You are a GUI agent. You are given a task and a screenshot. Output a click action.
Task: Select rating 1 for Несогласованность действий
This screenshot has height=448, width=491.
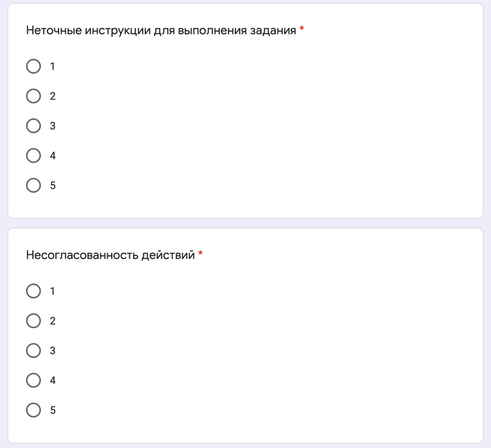[x=34, y=291]
